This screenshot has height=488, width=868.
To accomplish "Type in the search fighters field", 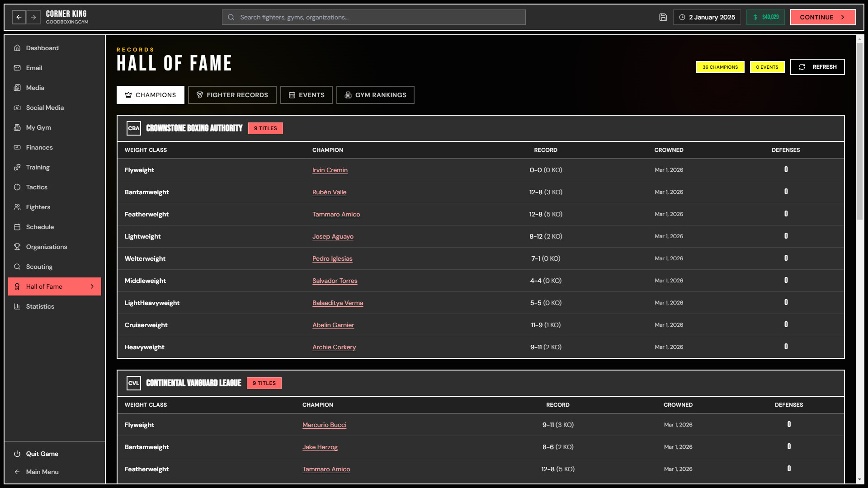I will [373, 17].
